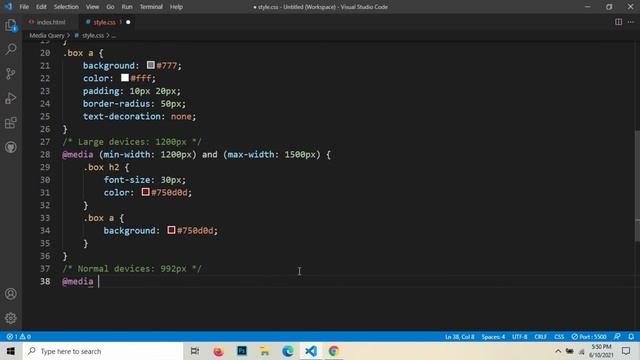Click Ln 38, Col 8 in status bar

(x=460, y=337)
